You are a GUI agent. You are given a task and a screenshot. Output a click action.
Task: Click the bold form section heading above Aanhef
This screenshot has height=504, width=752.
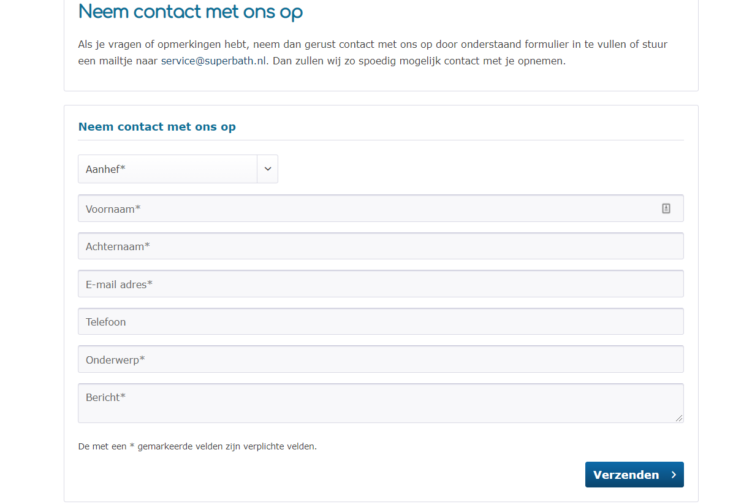pyautogui.click(x=157, y=127)
